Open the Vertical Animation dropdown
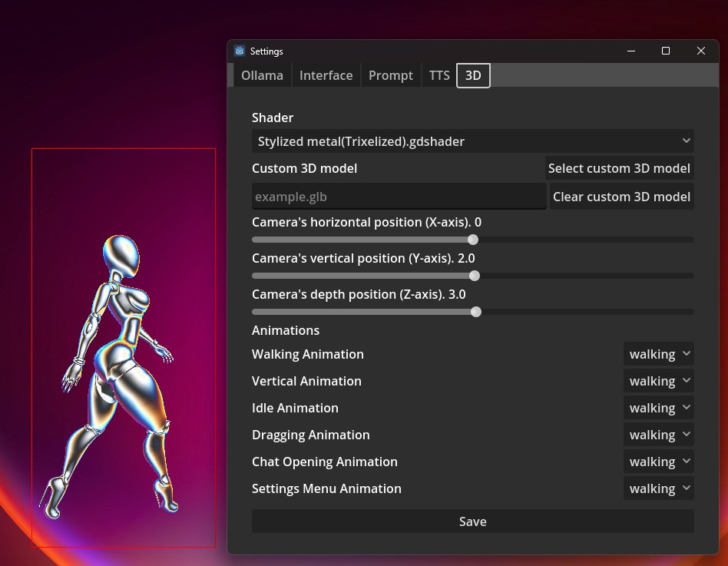Viewport: 728px width, 566px height. (x=658, y=381)
